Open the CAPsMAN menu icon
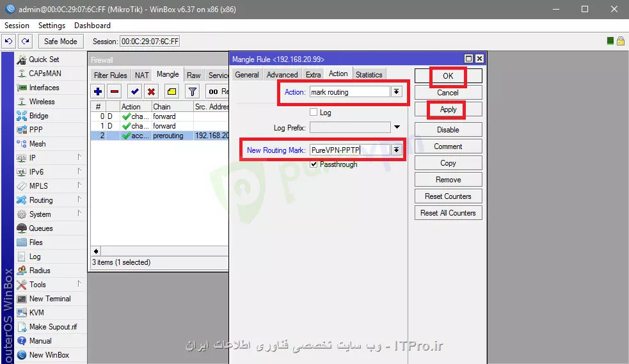Image resolution: width=629 pixels, height=364 pixels. click(x=22, y=74)
